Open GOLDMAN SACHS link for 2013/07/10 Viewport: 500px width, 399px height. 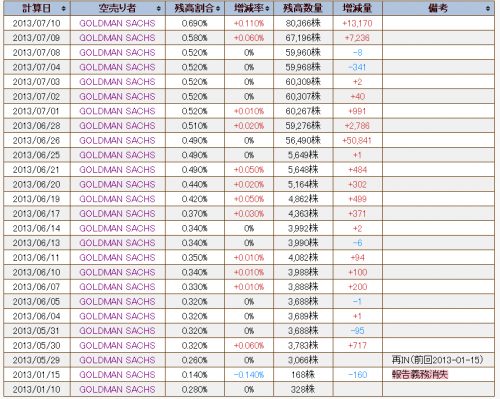117,23
